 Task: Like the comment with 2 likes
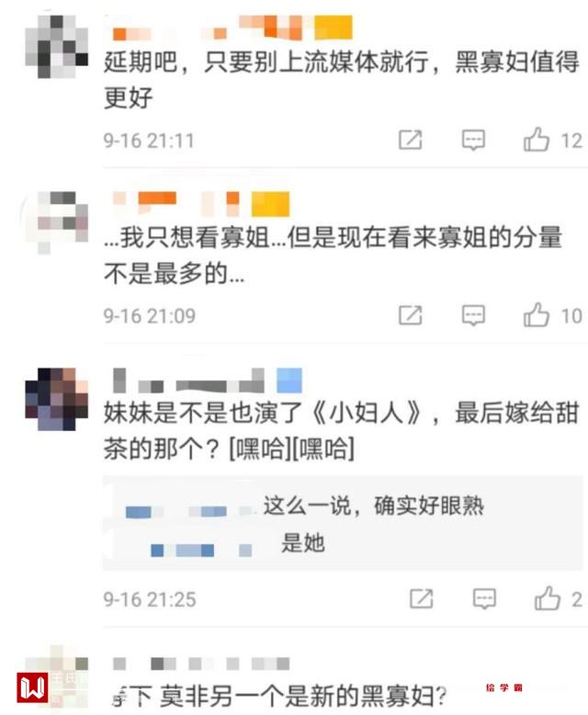click(x=547, y=598)
